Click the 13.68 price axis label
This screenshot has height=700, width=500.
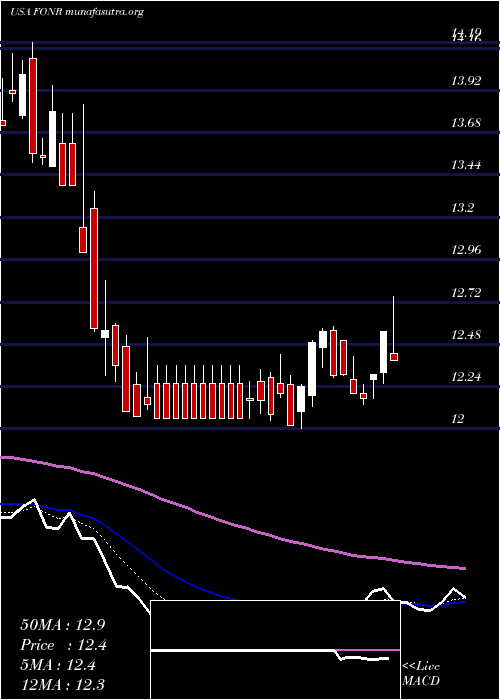coord(466,123)
